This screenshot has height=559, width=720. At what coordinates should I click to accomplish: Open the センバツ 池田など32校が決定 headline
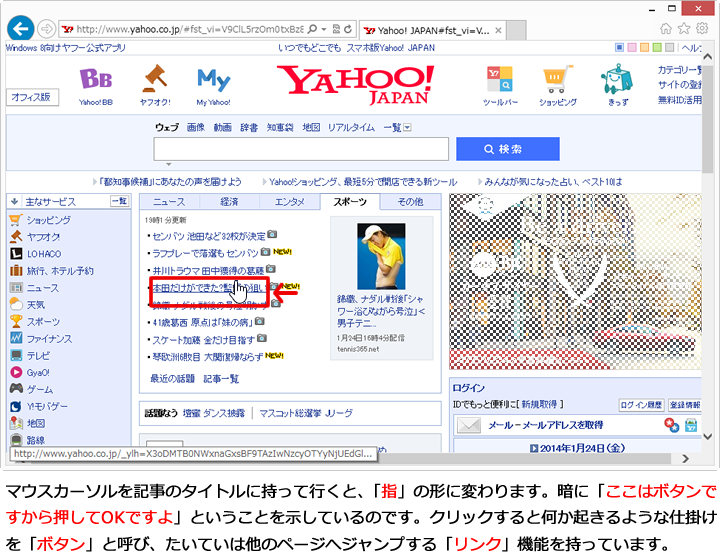point(209,236)
